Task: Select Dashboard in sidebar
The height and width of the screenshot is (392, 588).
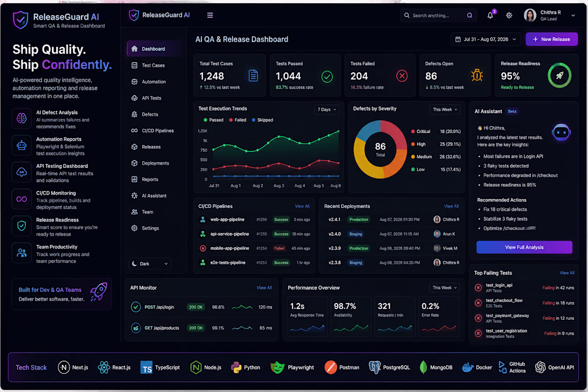Action: (154, 49)
